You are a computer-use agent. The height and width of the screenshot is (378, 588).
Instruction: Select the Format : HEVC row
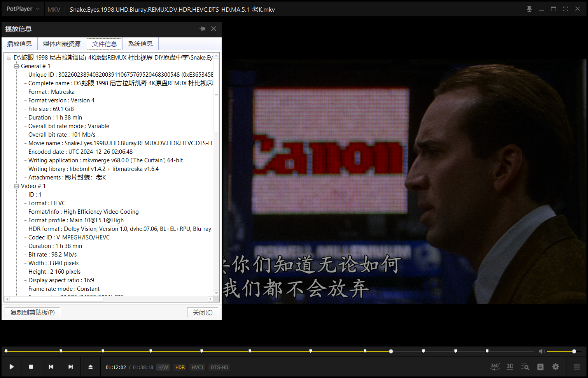click(47, 203)
